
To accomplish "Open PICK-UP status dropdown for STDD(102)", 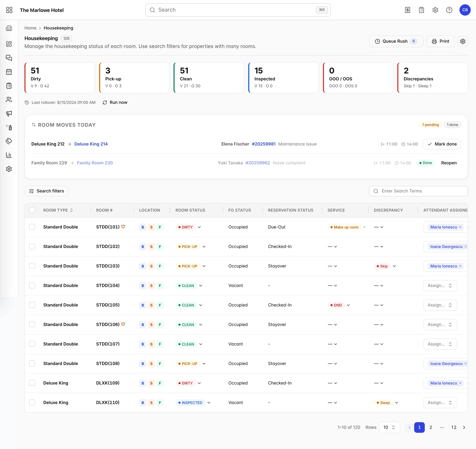I will click(x=191, y=247).
